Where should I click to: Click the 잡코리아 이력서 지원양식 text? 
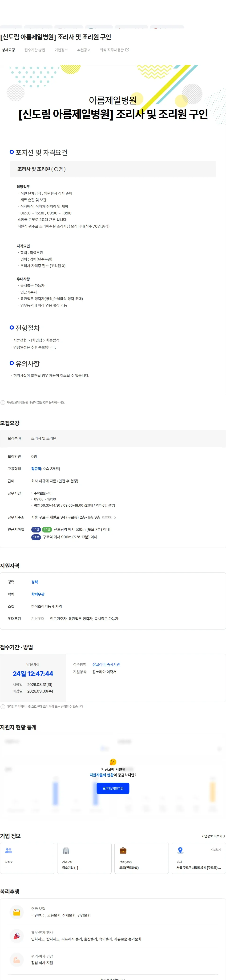(105, 672)
